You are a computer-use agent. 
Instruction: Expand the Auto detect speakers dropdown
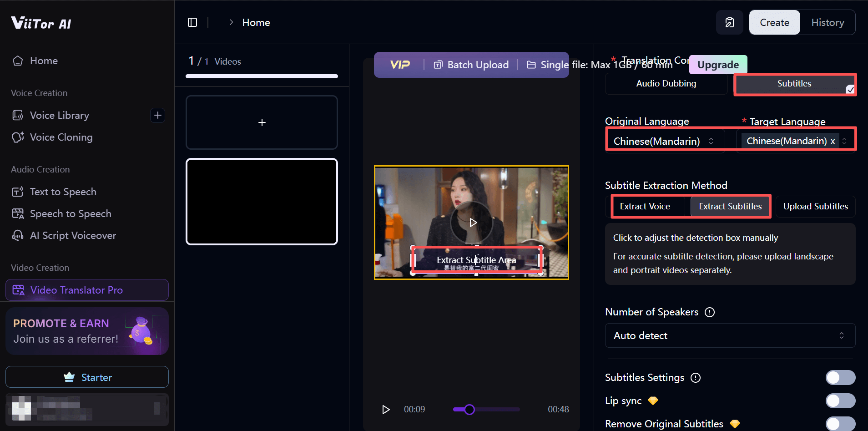pyautogui.click(x=730, y=335)
